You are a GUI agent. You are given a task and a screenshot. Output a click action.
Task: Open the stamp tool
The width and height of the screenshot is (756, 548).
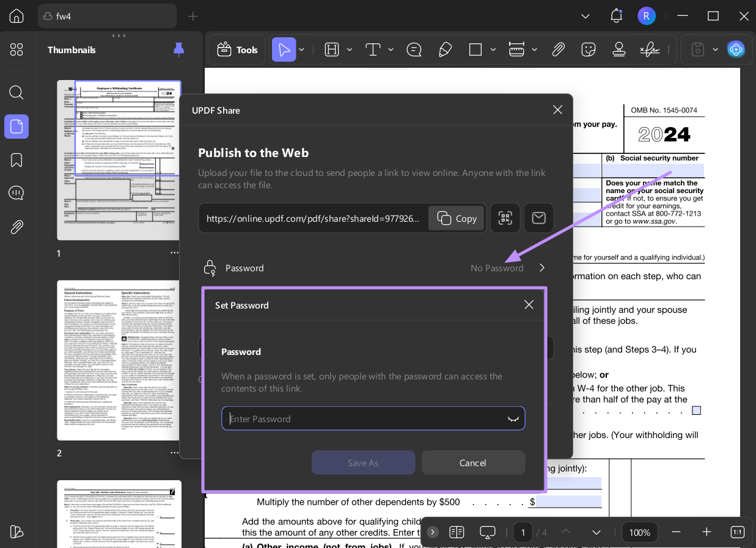pyautogui.click(x=618, y=49)
